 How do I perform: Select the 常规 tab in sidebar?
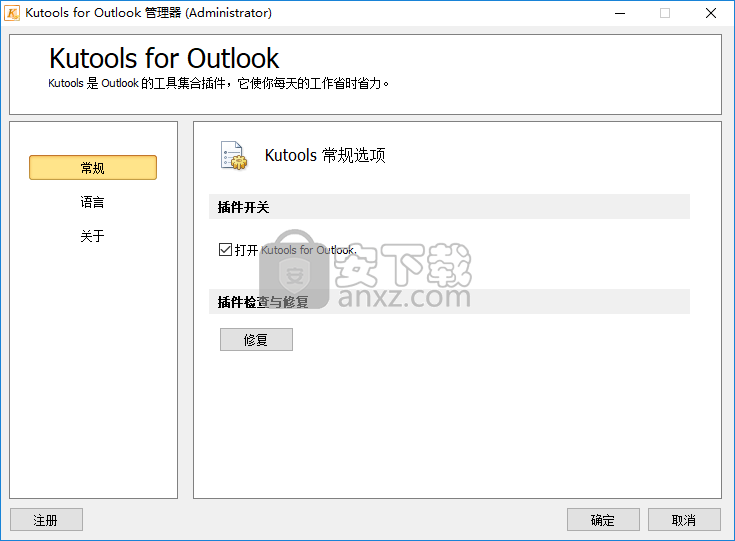(93, 168)
